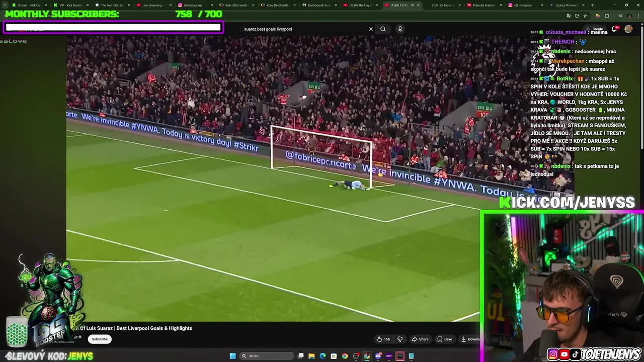This screenshot has width=644, height=362.
Task: Like the video with 15K likes
Action: [x=383, y=339]
